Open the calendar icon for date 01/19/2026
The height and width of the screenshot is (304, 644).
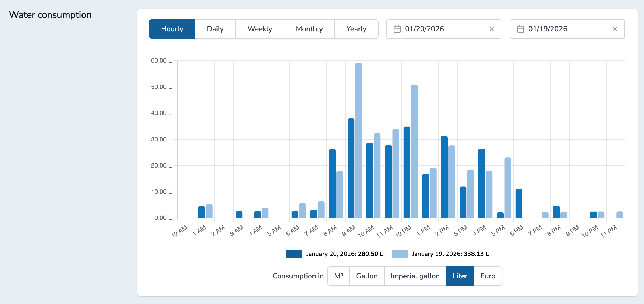tap(521, 29)
